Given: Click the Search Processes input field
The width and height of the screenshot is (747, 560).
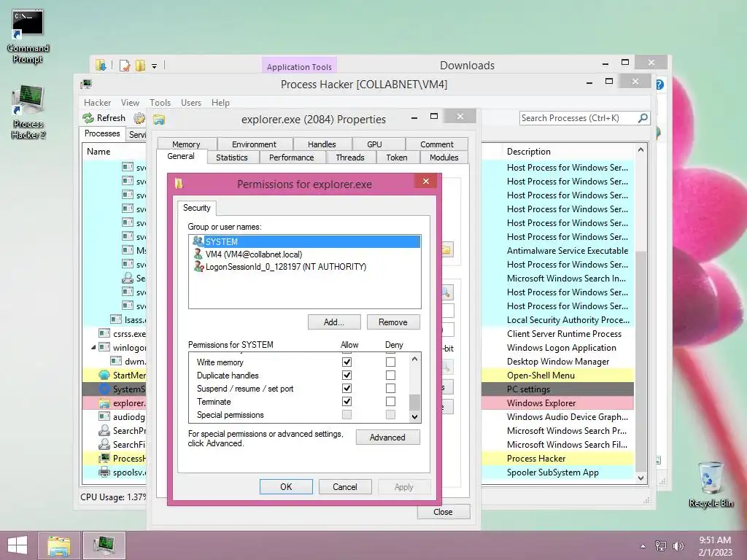Looking at the screenshot, I should [x=578, y=117].
